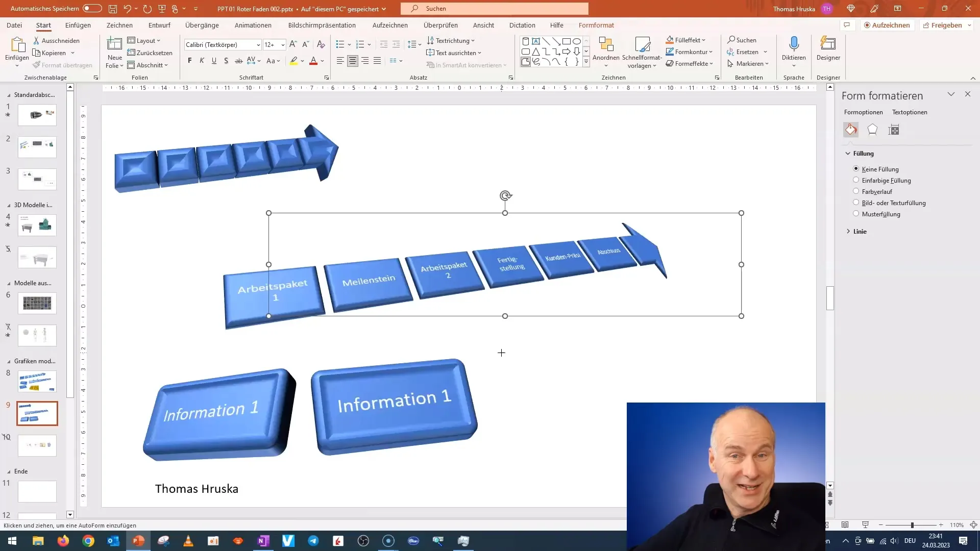Select Einfarbige Füllung radio button

[x=855, y=180]
